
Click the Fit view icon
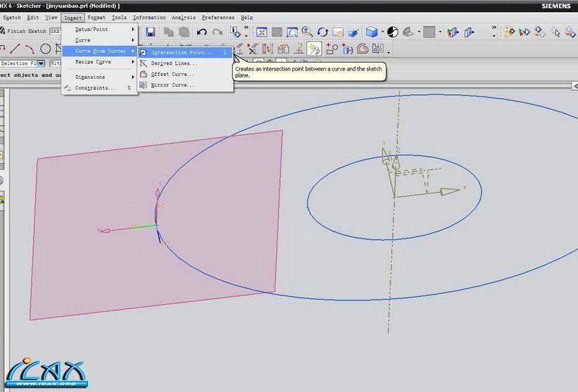coord(261,32)
